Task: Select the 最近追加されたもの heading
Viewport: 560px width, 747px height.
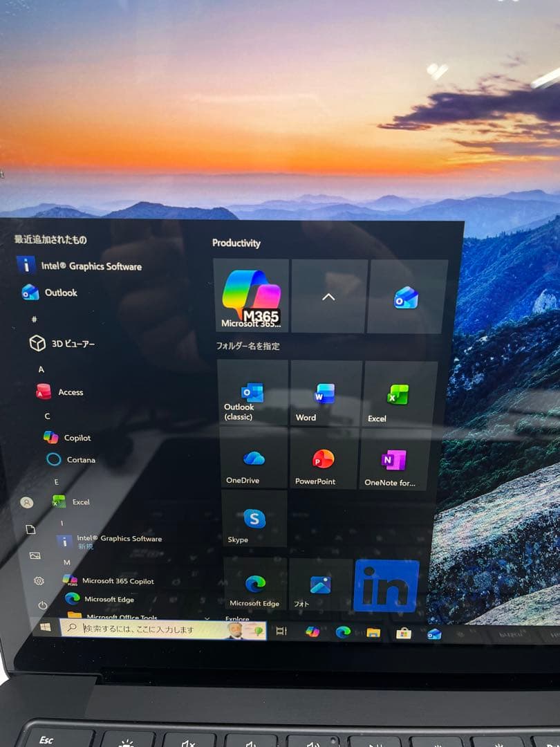Action: coord(50,239)
